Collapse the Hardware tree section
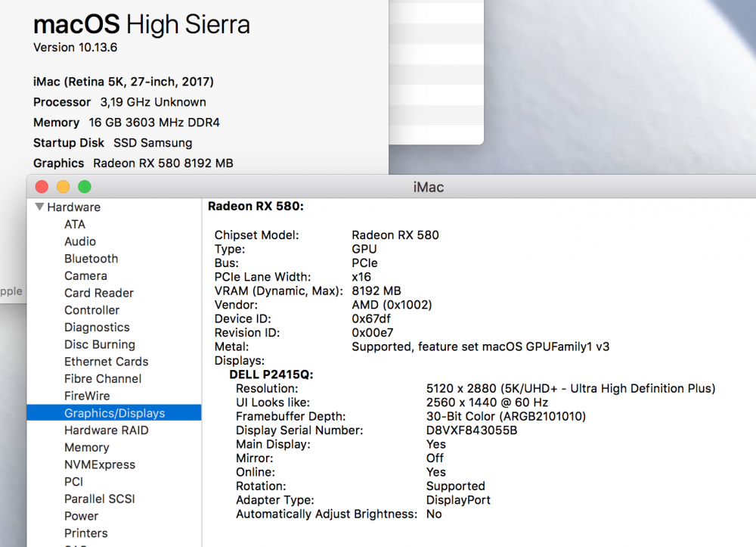 pos(39,207)
